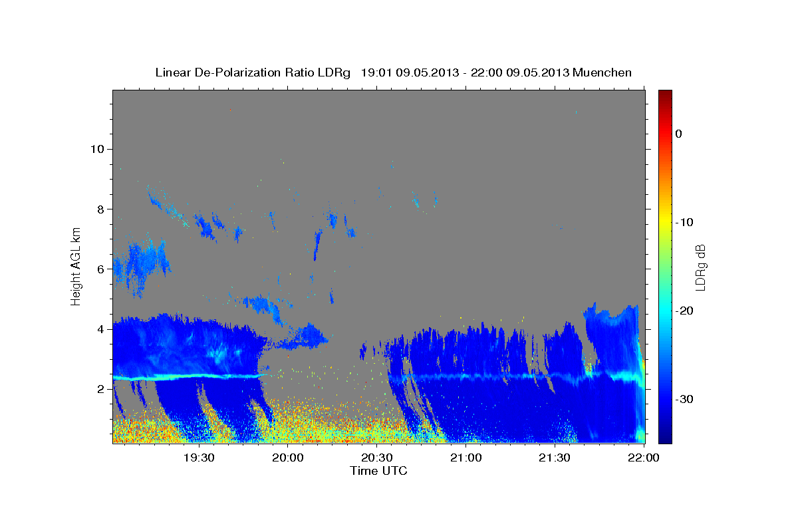Click the 'Height AGL km' axis label

76,266
